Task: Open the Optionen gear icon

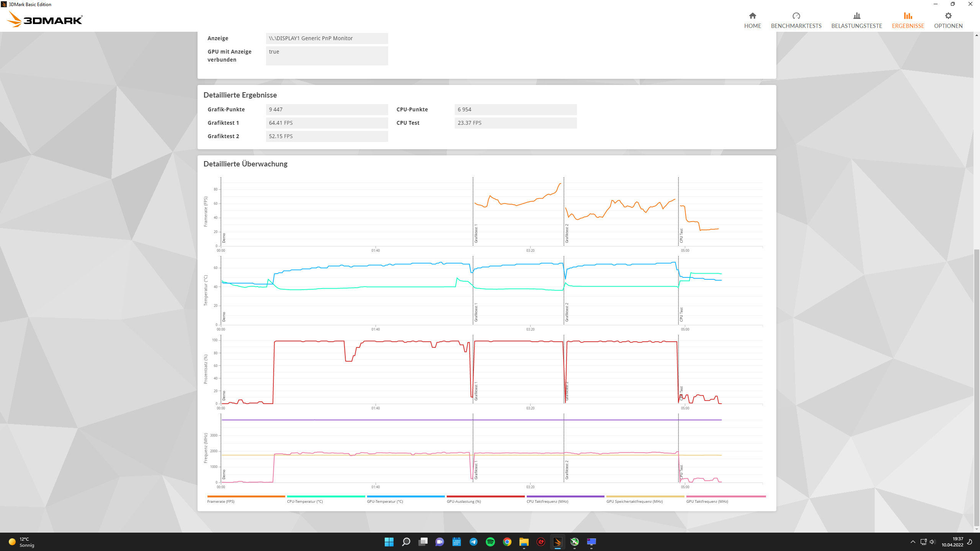Action: (x=948, y=16)
